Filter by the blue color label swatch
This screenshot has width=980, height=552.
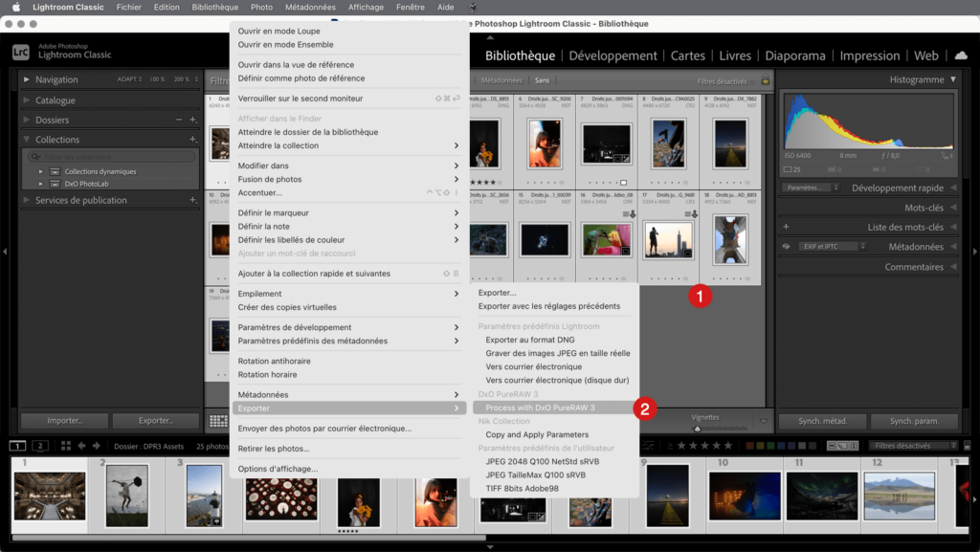781,446
